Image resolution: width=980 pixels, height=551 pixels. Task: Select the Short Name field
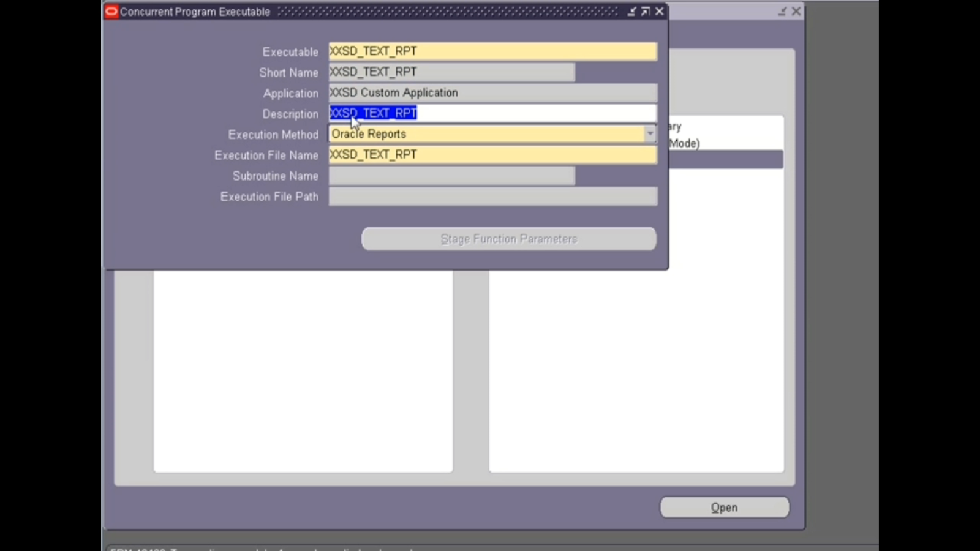pyautogui.click(x=451, y=72)
